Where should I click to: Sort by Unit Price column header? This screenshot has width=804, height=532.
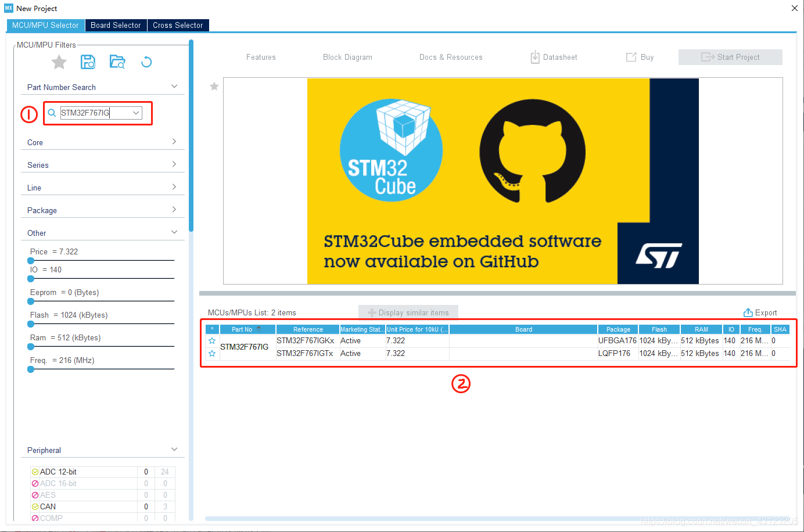pyautogui.click(x=417, y=329)
